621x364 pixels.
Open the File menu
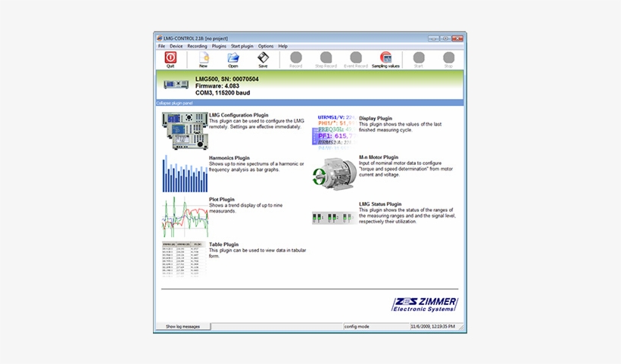point(161,46)
